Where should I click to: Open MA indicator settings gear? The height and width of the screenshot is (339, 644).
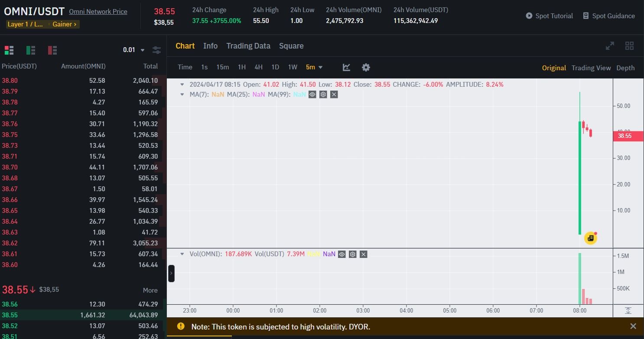coord(323,94)
